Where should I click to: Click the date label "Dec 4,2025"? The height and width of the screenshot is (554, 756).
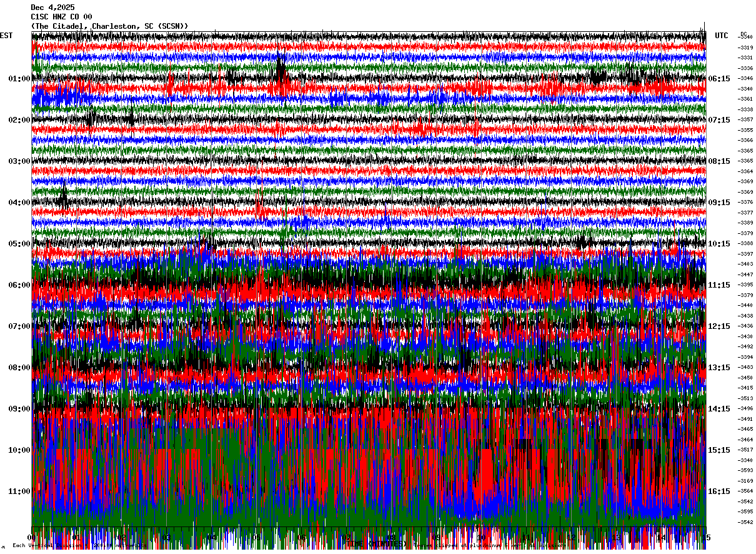tap(52, 8)
